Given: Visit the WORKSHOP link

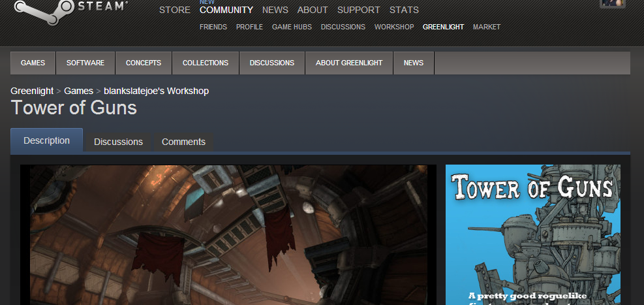Looking at the screenshot, I should point(394,27).
